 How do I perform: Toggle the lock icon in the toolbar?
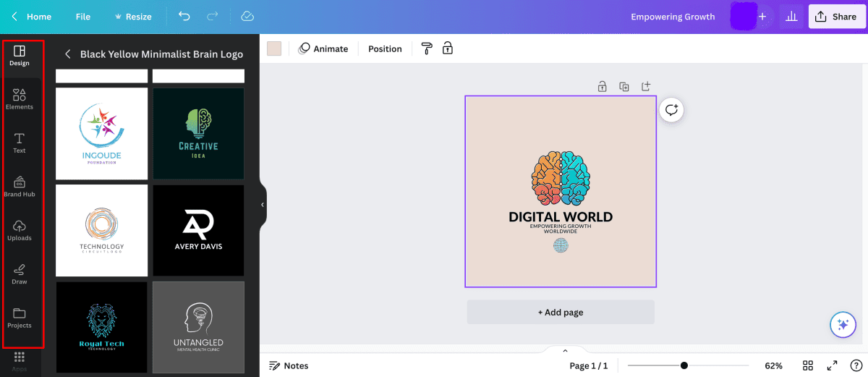448,48
